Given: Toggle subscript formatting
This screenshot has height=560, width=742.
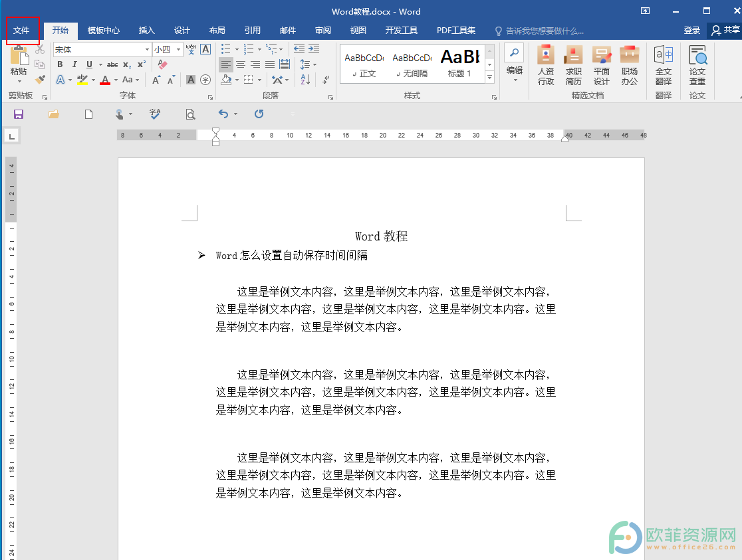Looking at the screenshot, I should [127, 64].
